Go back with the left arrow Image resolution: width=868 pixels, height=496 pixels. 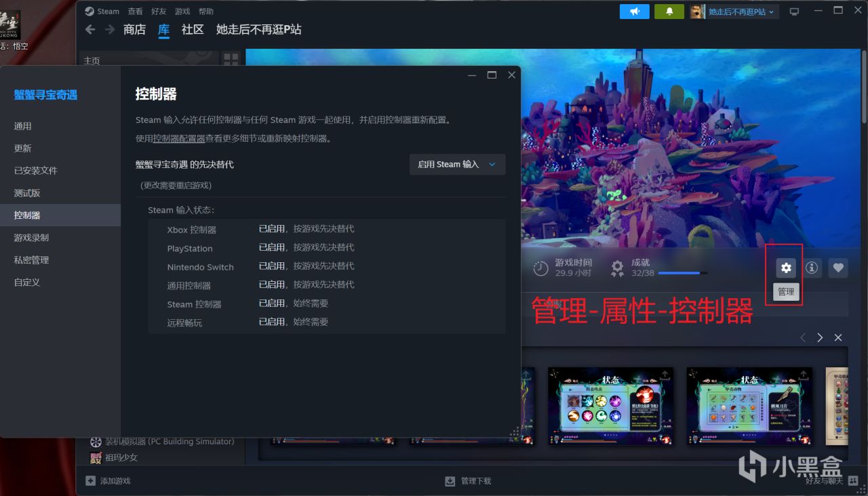pos(90,30)
